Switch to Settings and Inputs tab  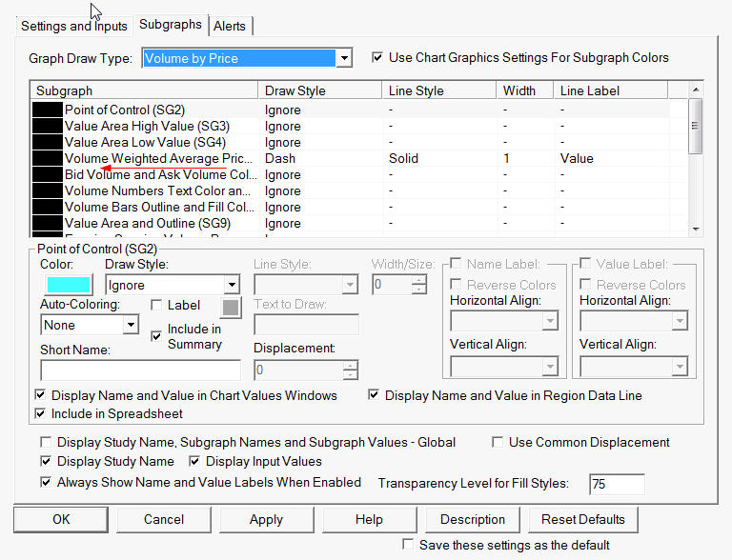point(73,25)
